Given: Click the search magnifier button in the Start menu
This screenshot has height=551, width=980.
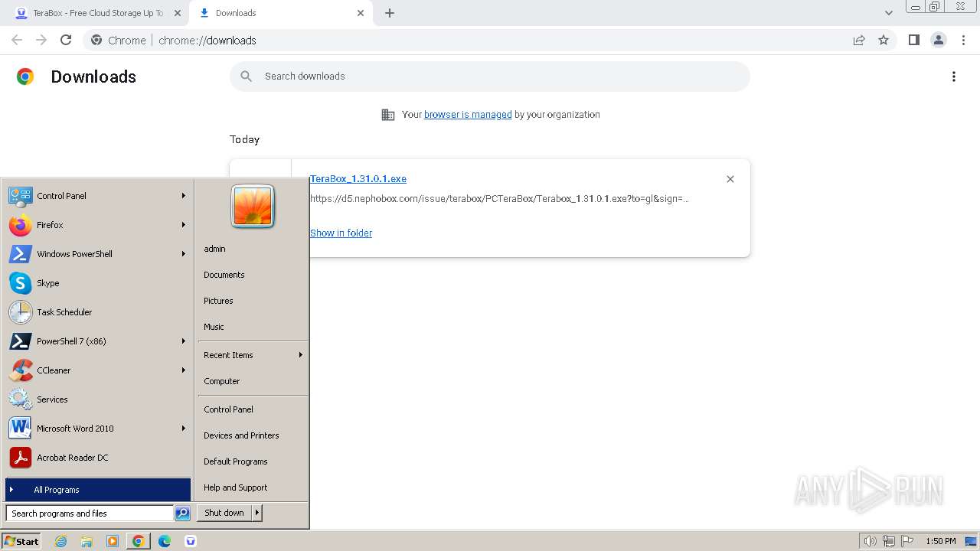Looking at the screenshot, I should tap(182, 514).
